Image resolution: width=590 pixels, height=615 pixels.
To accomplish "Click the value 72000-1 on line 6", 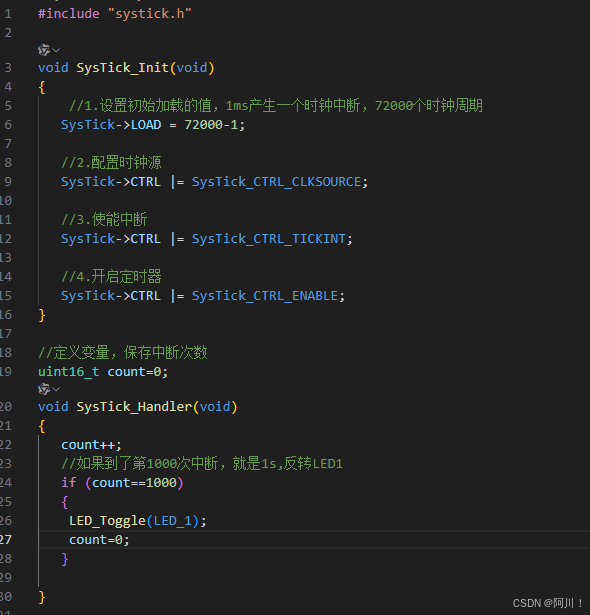I will pos(211,125).
